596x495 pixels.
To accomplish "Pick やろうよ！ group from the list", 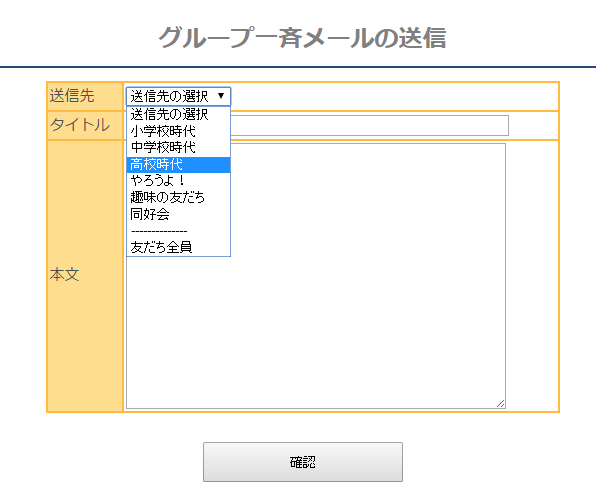I will click(178, 181).
